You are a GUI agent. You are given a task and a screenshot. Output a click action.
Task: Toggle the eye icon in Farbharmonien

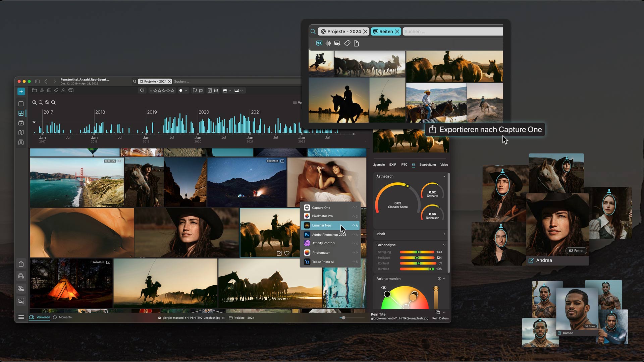coord(384,288)
